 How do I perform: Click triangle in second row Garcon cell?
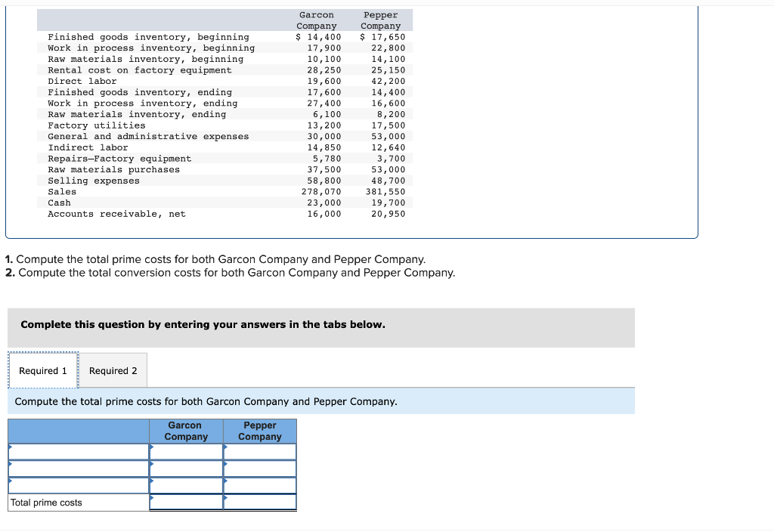tap(152, 464)
